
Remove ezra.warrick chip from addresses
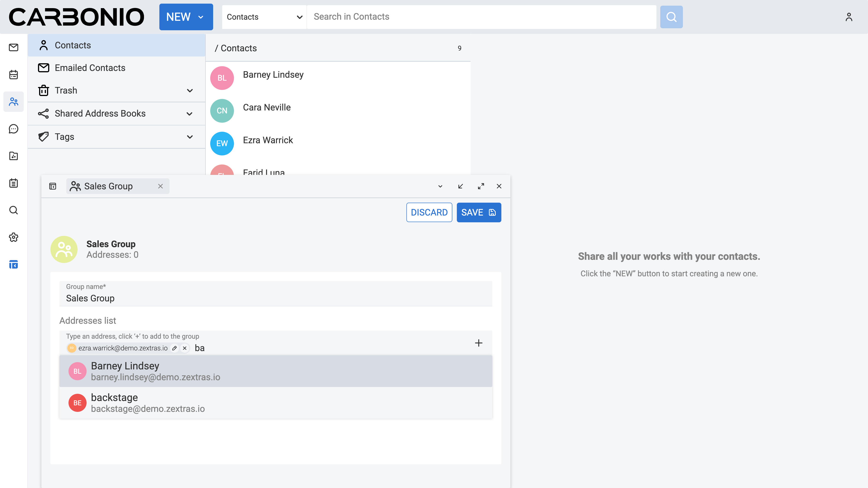click(185, 348)
